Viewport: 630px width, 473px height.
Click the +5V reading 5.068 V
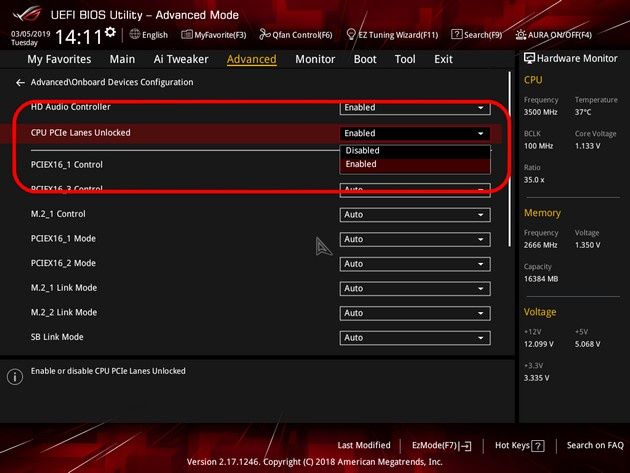(x=587, y=344)
